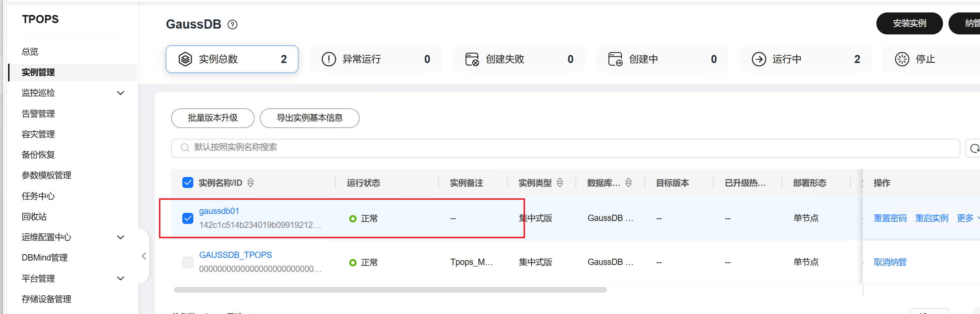Click the 运行状态 column header

[363, 183]
